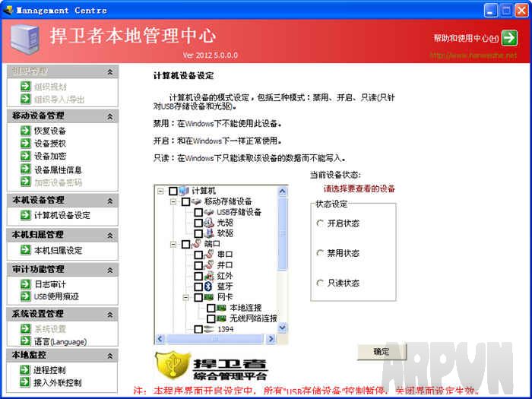The image size is (532, 399).
Task: Open USB使用痕迹 from the sidebar
Action: click(x=56, y=296)
